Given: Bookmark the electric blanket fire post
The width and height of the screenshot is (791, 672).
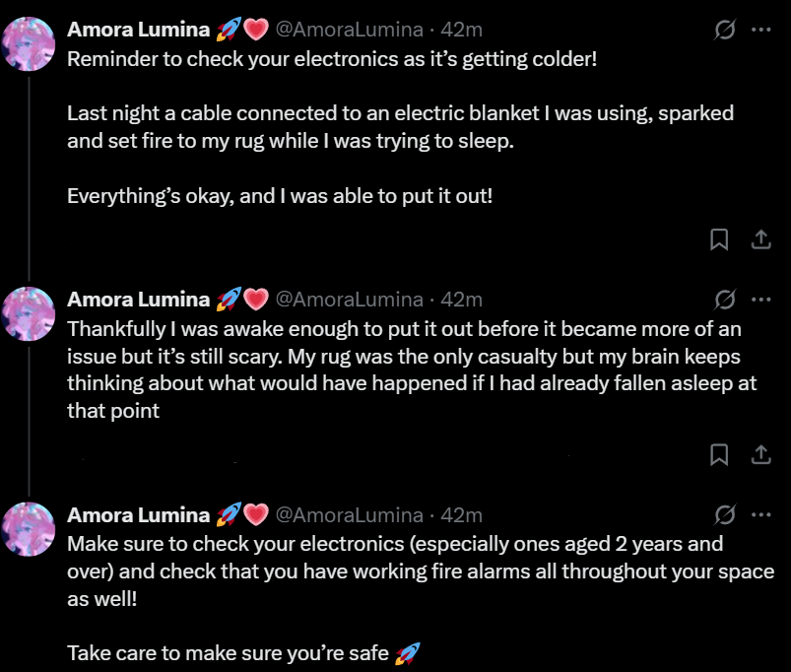Looking at the screenshot, I should click(x=719, y=239).
